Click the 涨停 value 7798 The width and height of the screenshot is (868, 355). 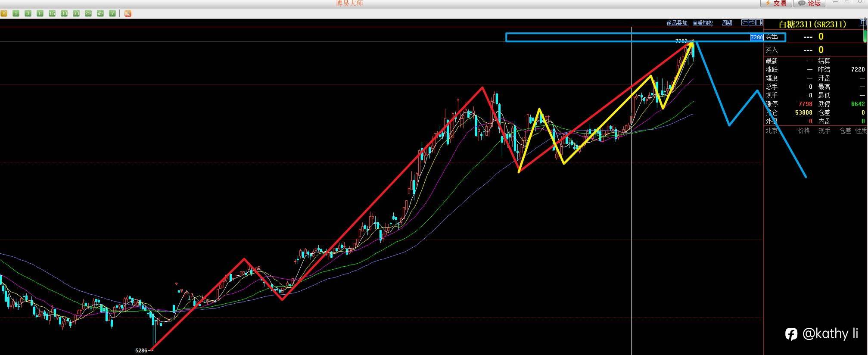coord(805,104)
